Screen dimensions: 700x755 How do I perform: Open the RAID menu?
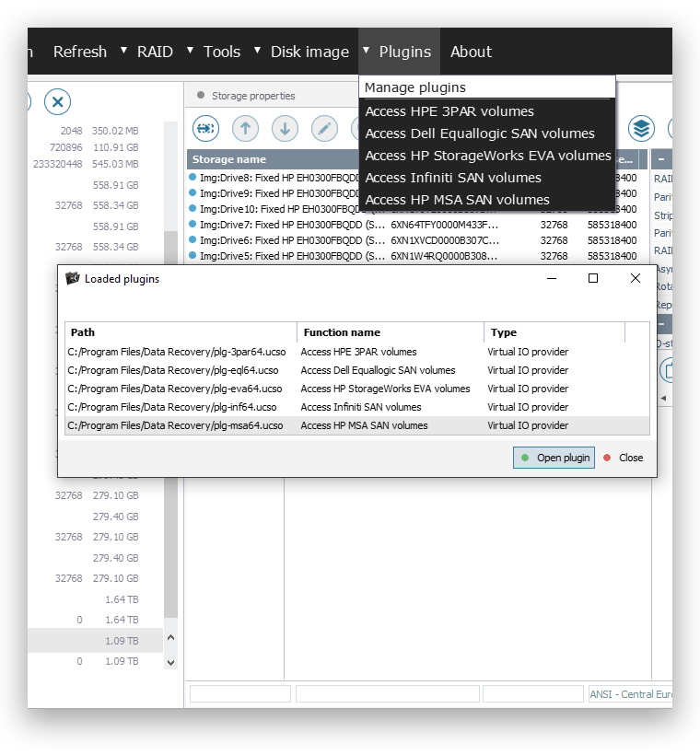pos(155,52)
